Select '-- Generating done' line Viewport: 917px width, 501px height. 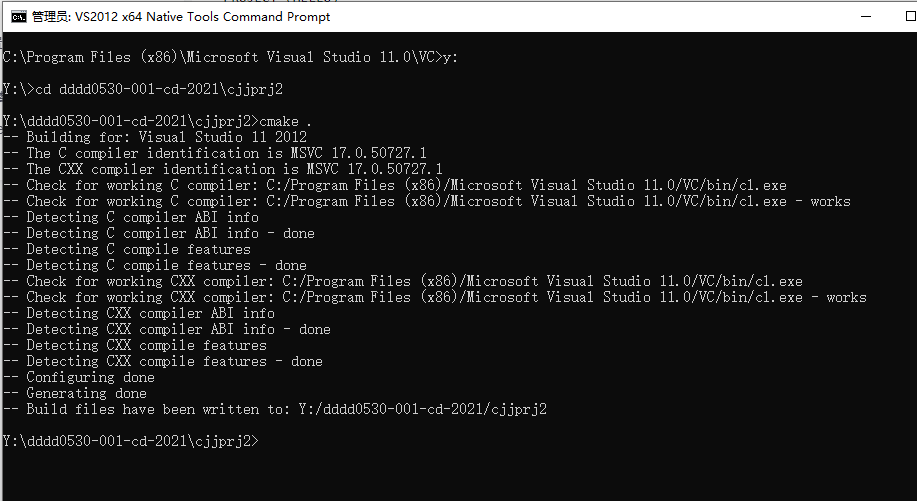click(75, 393)
